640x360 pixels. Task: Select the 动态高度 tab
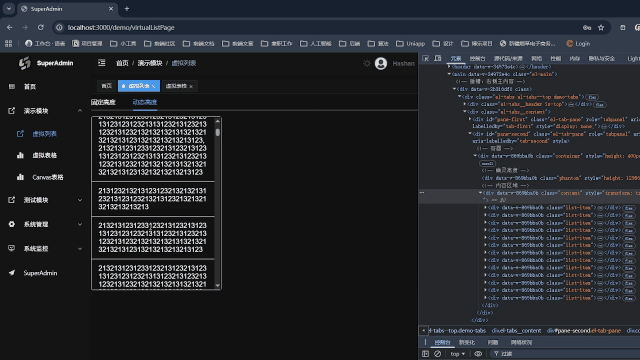[x=145, y=102]
